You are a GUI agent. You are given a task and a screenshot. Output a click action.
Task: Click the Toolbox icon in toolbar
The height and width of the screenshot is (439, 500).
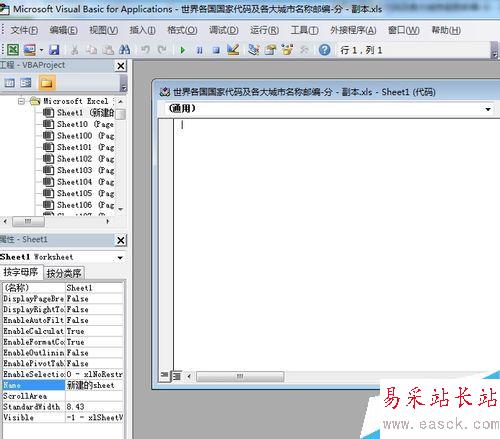(x=304, y=50)
